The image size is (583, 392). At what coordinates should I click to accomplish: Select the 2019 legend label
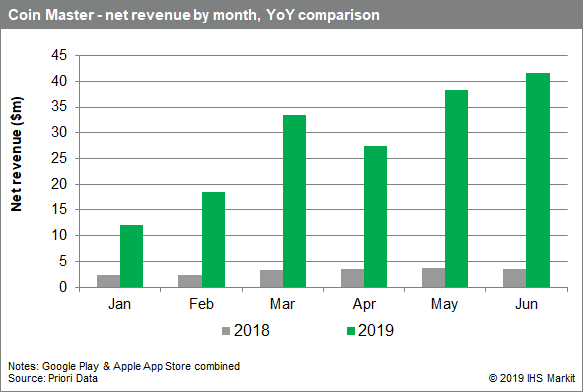coord(376,330)
